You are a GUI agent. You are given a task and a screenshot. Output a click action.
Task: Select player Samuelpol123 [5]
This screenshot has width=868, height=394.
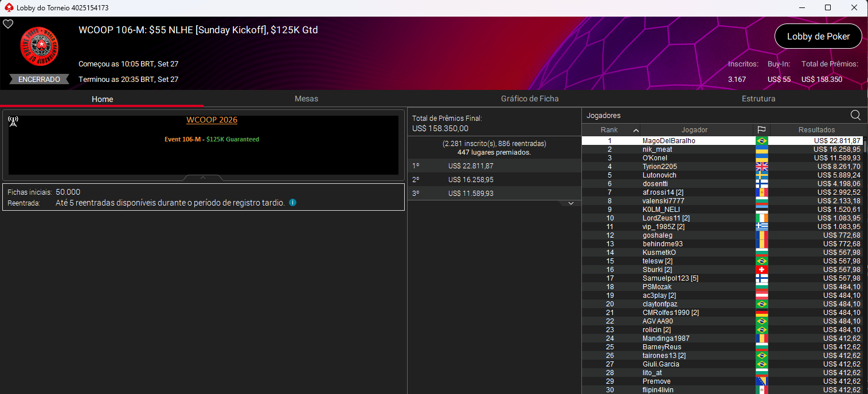pyautogui.click(x=722, y=278)
